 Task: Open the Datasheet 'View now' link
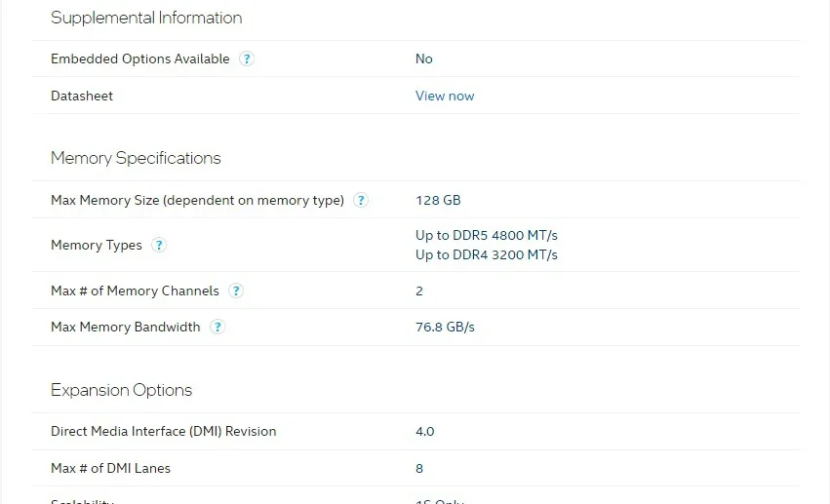pyautogui.click(x=445, y=96)
